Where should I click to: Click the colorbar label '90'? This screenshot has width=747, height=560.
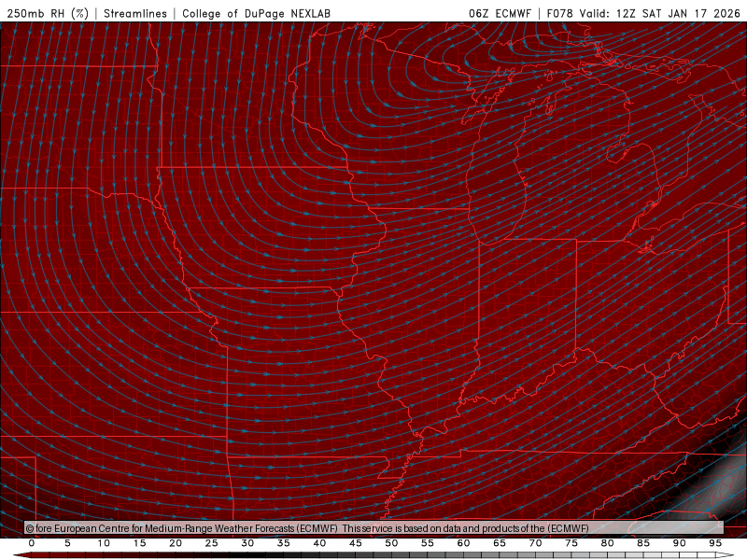679,543
